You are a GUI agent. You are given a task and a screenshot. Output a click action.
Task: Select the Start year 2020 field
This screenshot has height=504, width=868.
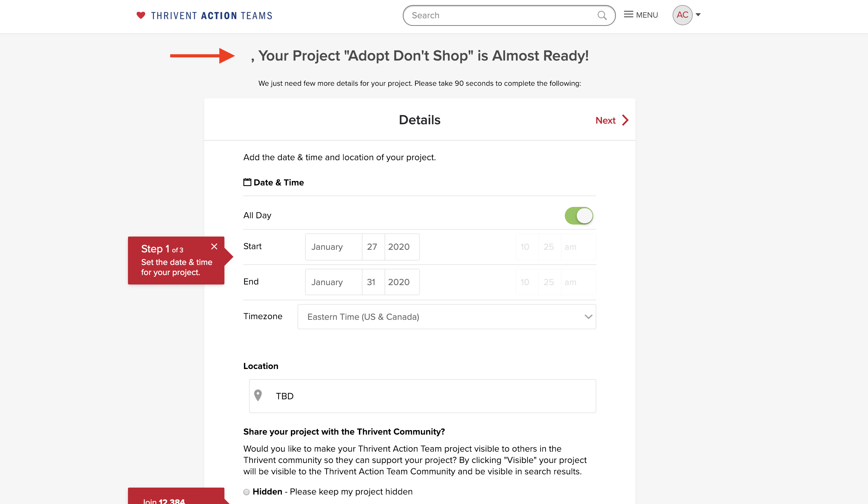tap(402, 247)
